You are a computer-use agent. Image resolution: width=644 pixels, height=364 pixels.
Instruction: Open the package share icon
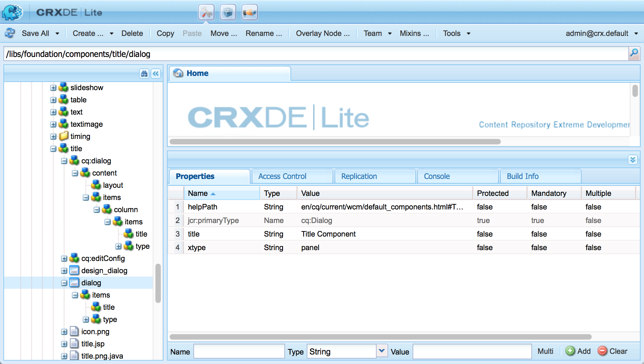(x=250, y=13)
